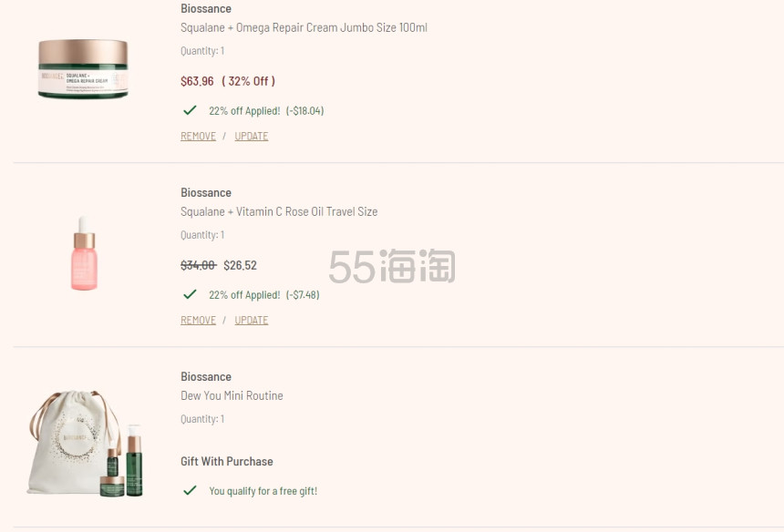The height and width of the screenshot is (532, 784).
Task: Click Biossance brand link above Omega Repair Cream
Action: (206, 8)
